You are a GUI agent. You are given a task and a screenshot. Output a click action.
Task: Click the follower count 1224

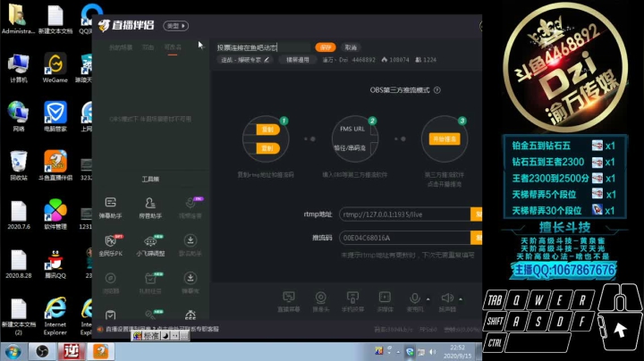426,60
